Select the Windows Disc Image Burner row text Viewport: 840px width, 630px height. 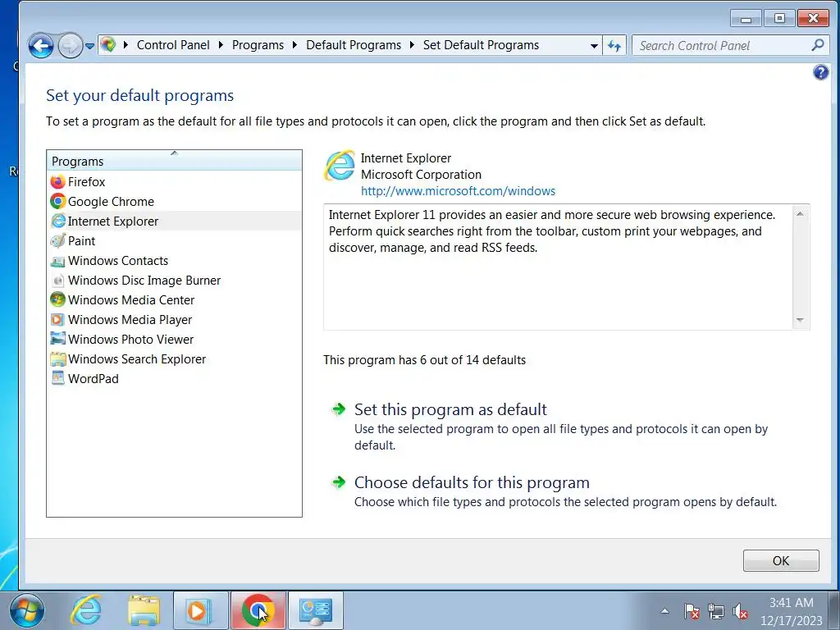click(144, 281)
